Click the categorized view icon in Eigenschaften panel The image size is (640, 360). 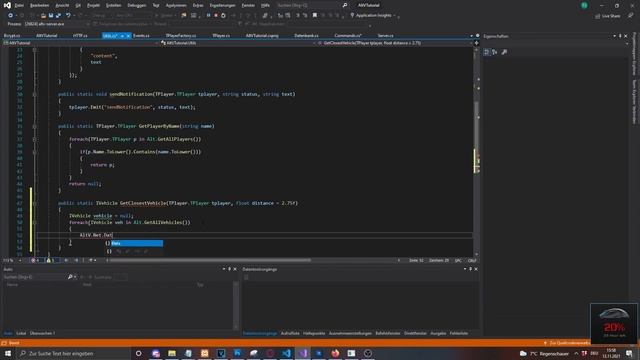[487, 52]
